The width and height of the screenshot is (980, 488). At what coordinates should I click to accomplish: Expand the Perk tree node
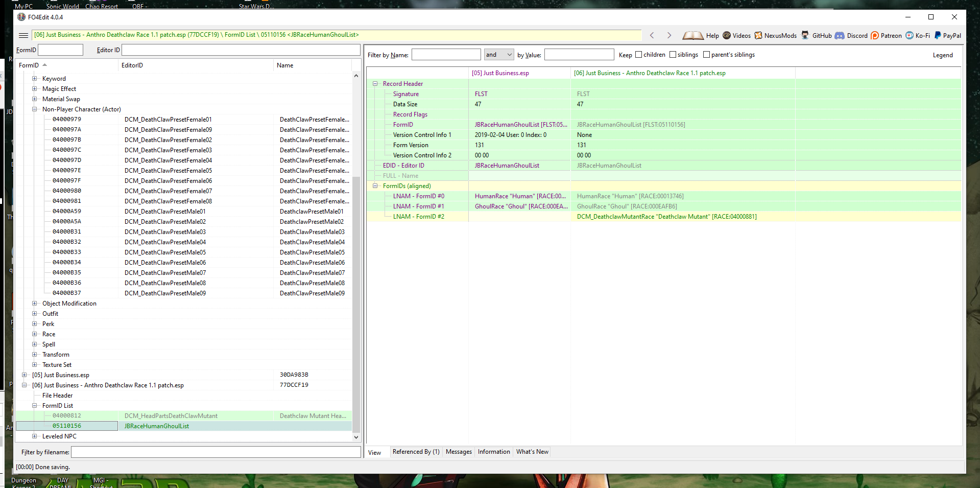pyautogui.click(x=35, y=324)
